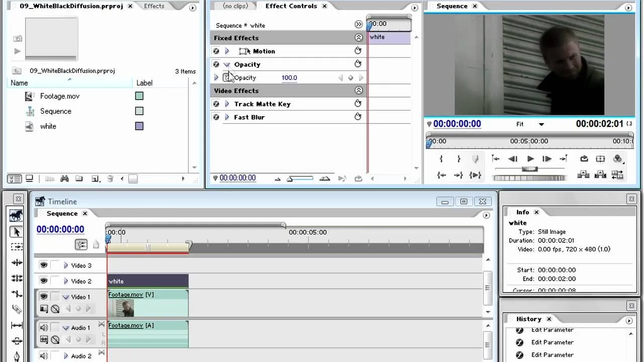
Task: Collapse the Audio 1 track
Action: pyautogui.click(x=65, y=328)
